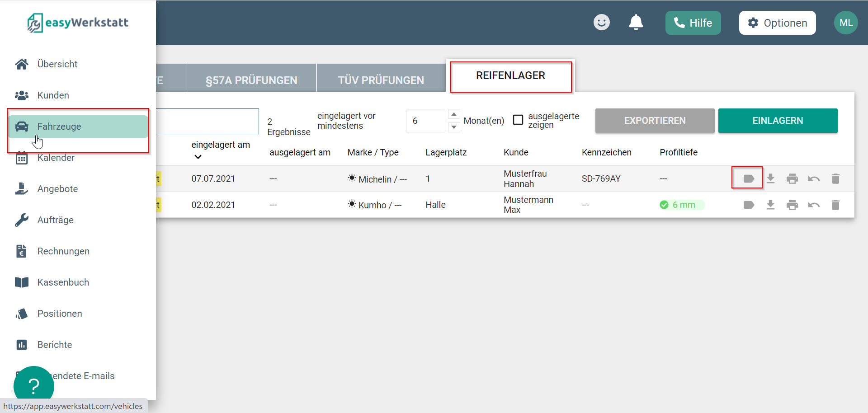Click customer 'Mustermann Max'

[528, 205]
